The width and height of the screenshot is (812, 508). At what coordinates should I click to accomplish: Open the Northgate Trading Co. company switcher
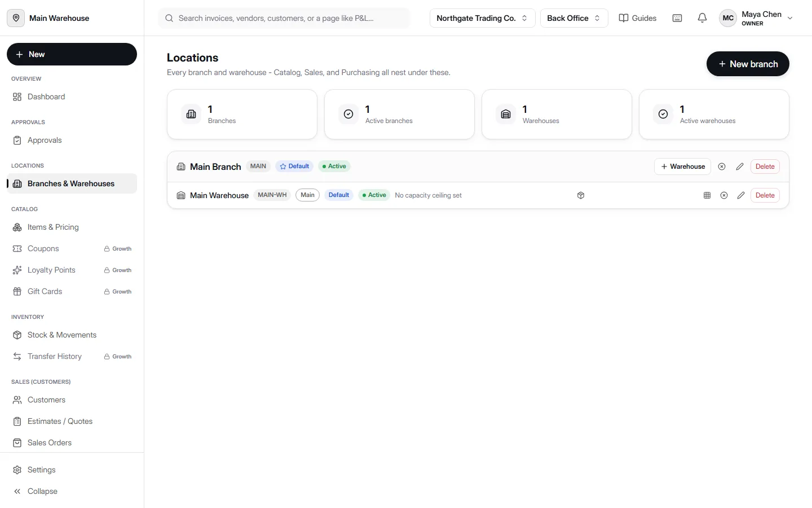(482, 18)
